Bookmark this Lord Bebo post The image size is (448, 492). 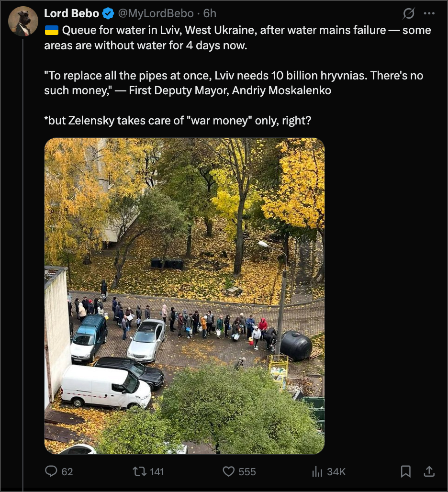point(406,471)
